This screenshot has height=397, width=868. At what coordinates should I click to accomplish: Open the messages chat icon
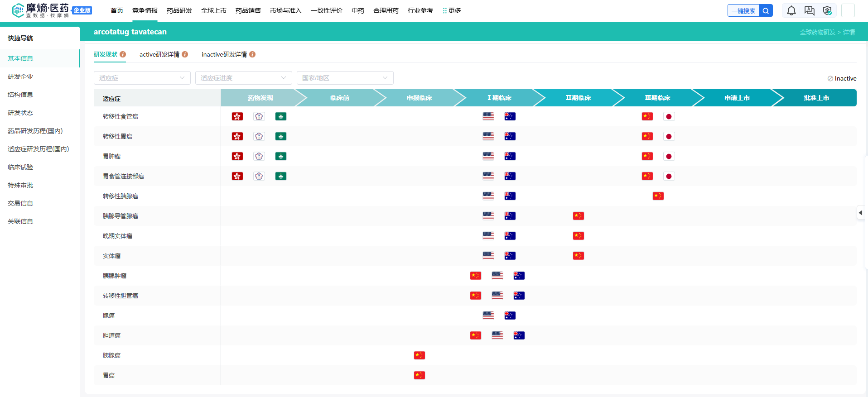[x=809, y=11]
